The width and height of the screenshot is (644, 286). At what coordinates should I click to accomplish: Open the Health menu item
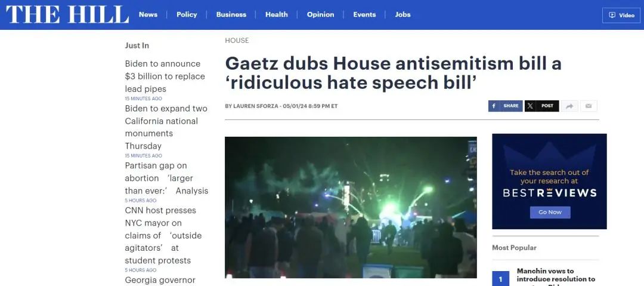[x=277, y=14]
